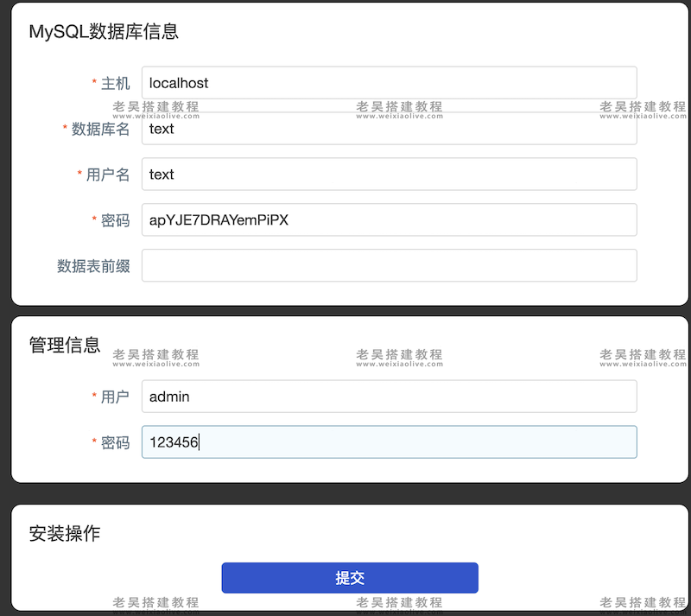
Task: Click the 数据库名 field containing "text"
Action: click(x=389, y=128)
